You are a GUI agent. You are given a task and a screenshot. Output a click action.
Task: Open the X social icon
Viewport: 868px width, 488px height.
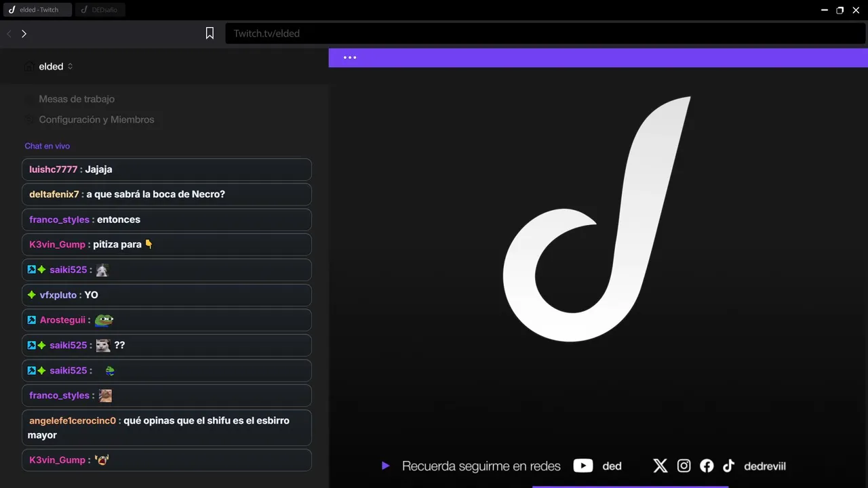[x=660, y=466]
